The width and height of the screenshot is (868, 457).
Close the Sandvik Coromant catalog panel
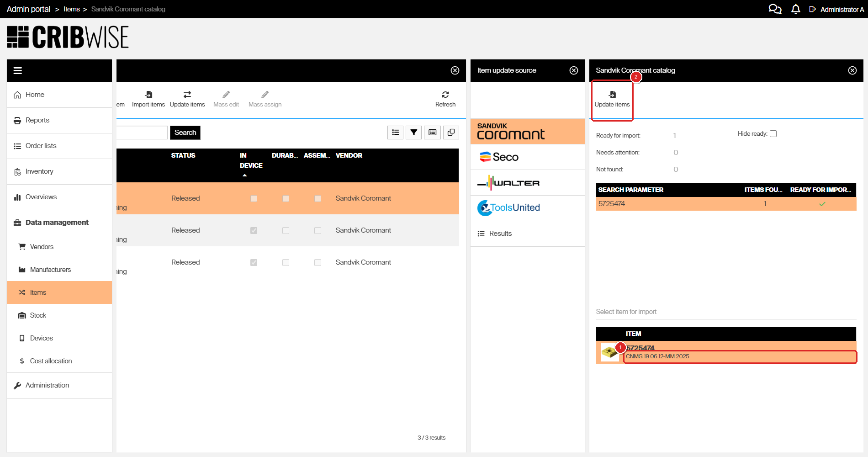tap(852, 70)
